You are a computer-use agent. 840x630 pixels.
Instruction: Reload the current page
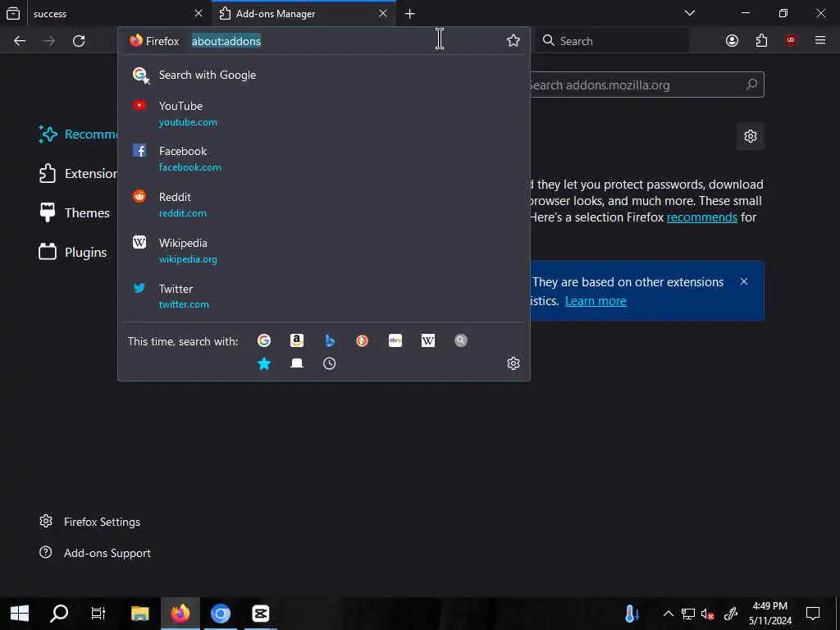tap(79, 41)
